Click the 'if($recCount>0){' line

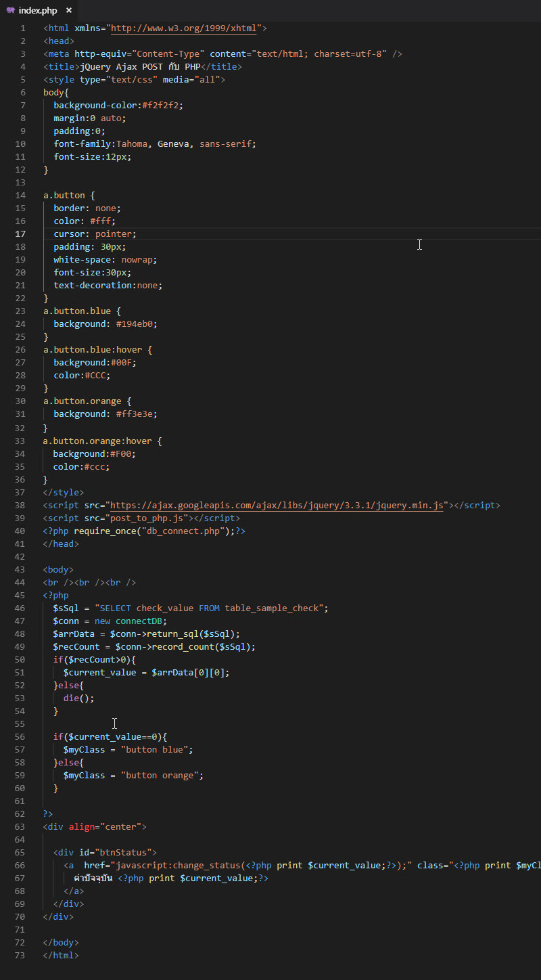pos(95,660)
